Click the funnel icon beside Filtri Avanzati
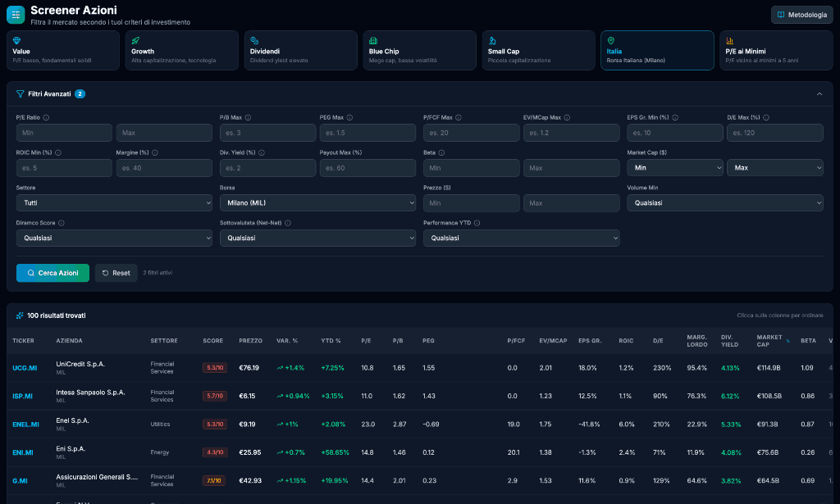840x504 pixels. [x=21, y=94]
